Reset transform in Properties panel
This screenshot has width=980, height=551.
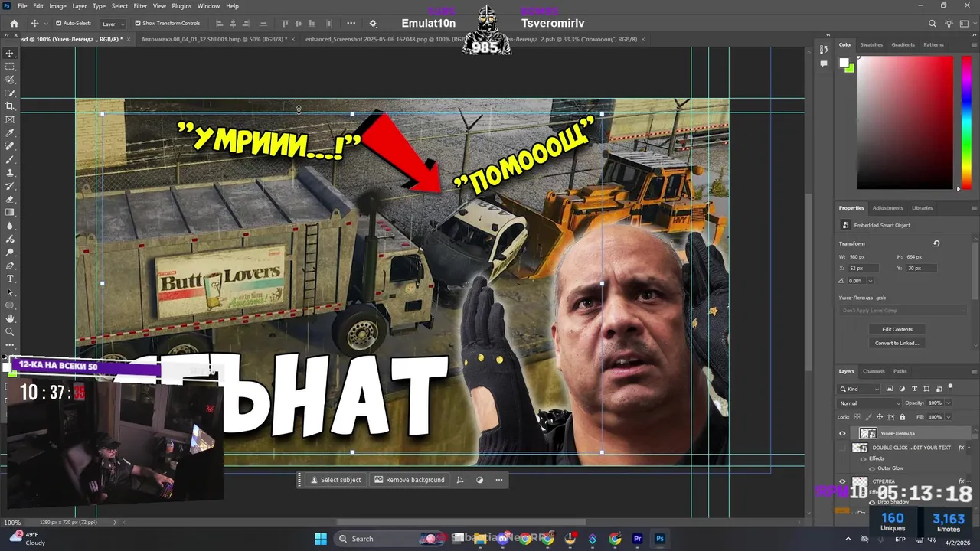(936, 243)
